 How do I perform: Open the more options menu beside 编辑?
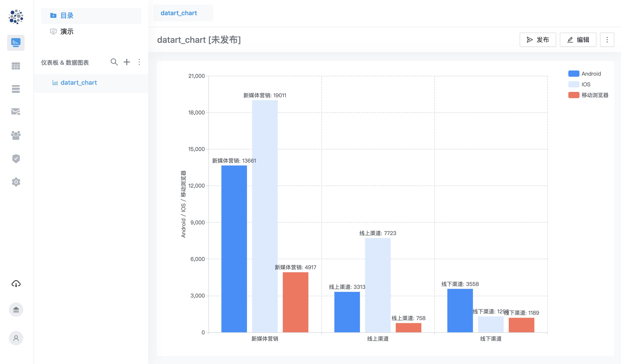(607, 40)
